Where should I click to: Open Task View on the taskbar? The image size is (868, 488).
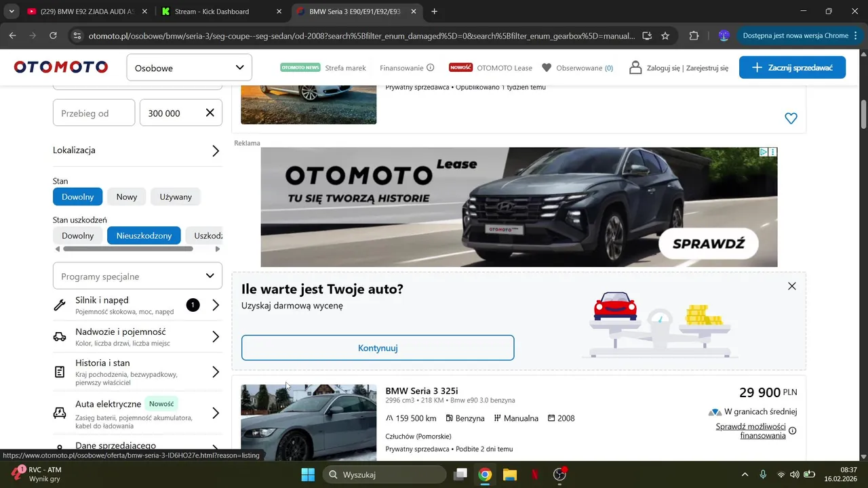click(460, 474)
